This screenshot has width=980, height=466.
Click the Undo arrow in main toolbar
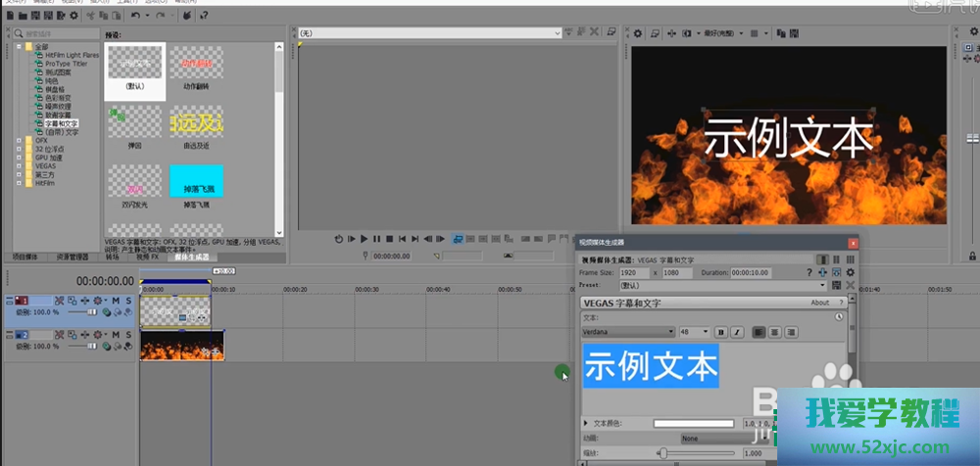click(135, 16)
